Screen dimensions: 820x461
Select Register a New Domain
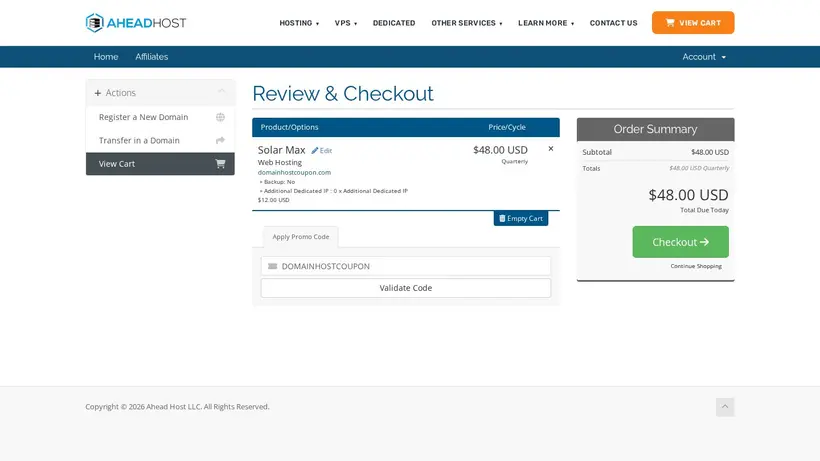point(160,117)
